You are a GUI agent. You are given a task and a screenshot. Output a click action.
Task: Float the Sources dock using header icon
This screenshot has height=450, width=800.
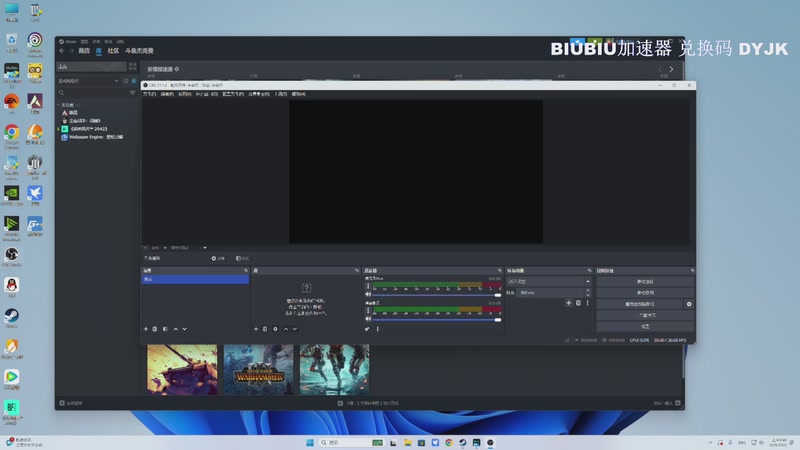coord(357,270)
